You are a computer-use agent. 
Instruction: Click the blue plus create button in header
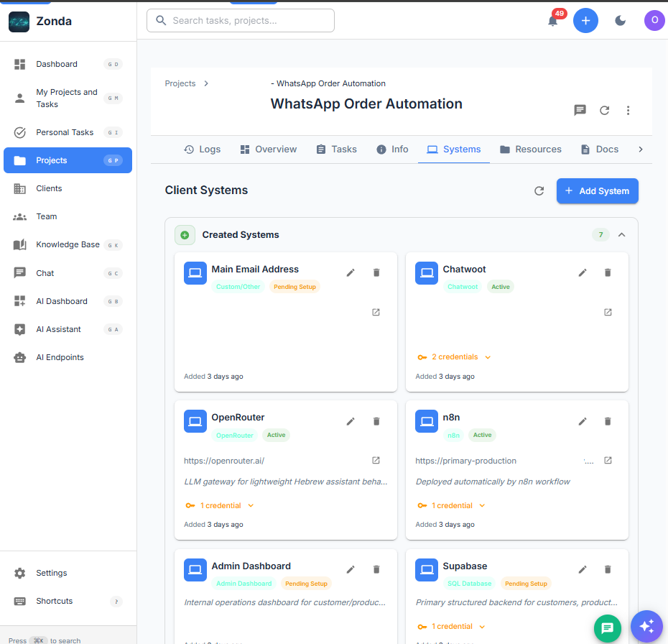click(x=585, y=20)
